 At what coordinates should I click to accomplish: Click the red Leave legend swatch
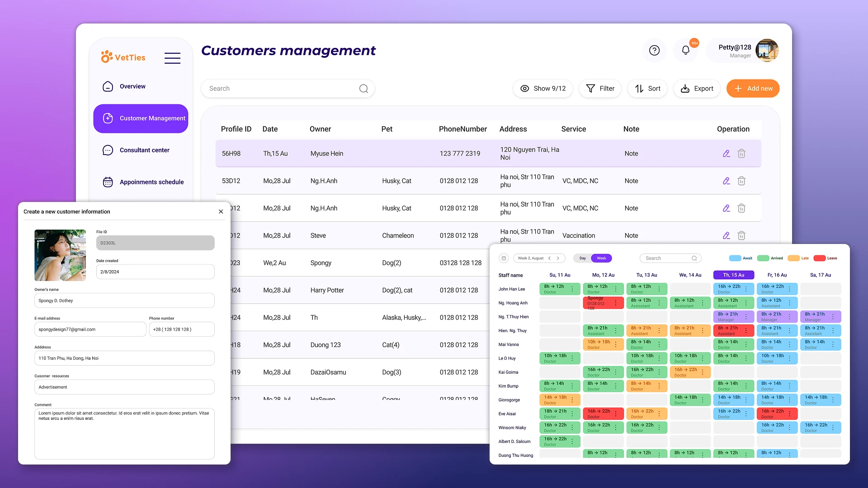819,258
